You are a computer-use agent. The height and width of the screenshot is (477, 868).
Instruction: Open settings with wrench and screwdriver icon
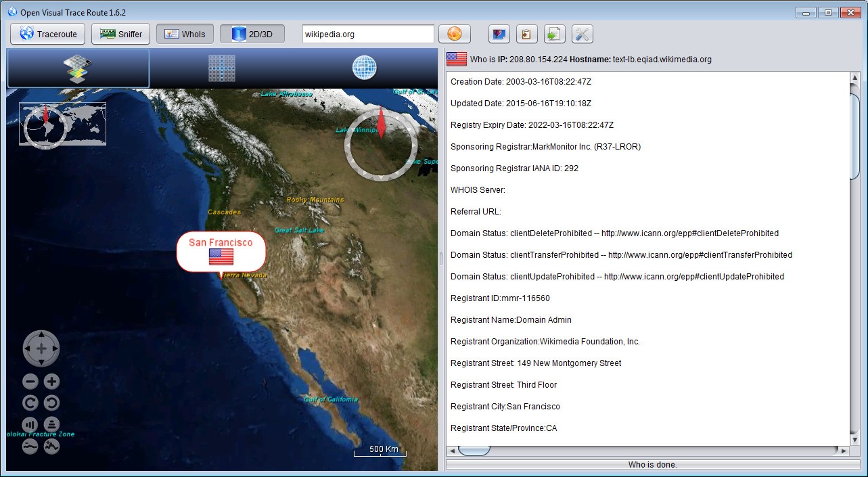click(582, 34)
